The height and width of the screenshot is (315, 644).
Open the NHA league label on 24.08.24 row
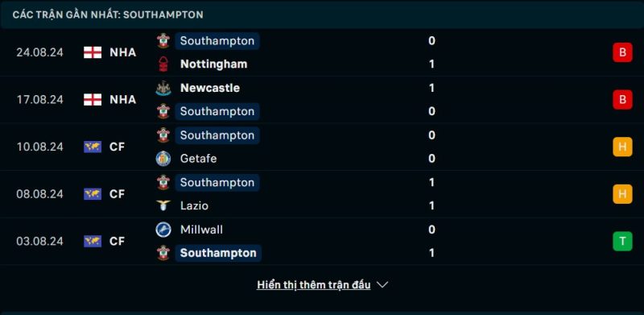123,52
